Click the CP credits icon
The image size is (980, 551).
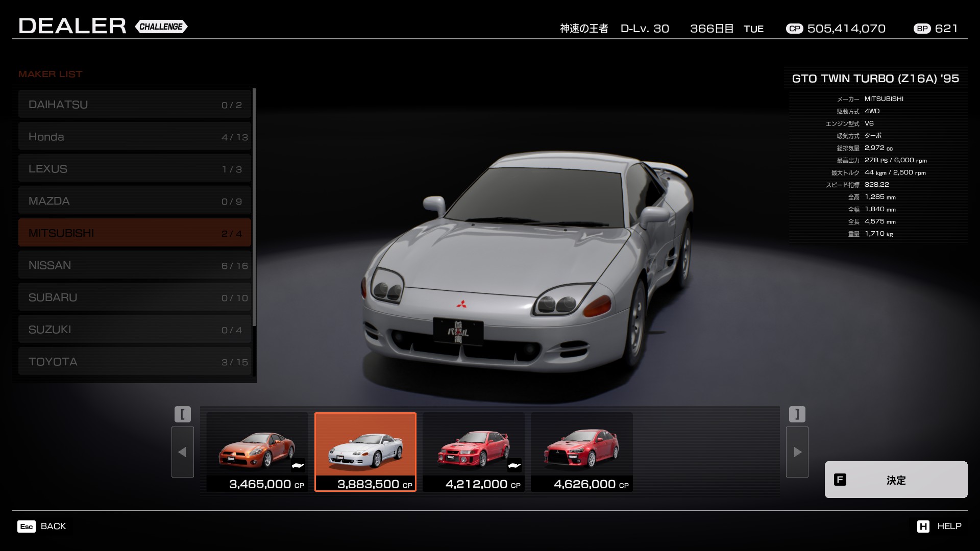tap(794, 29)
